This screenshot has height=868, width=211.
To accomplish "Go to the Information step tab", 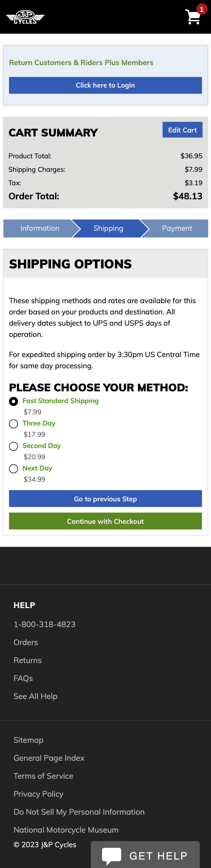I will (40, 229).
